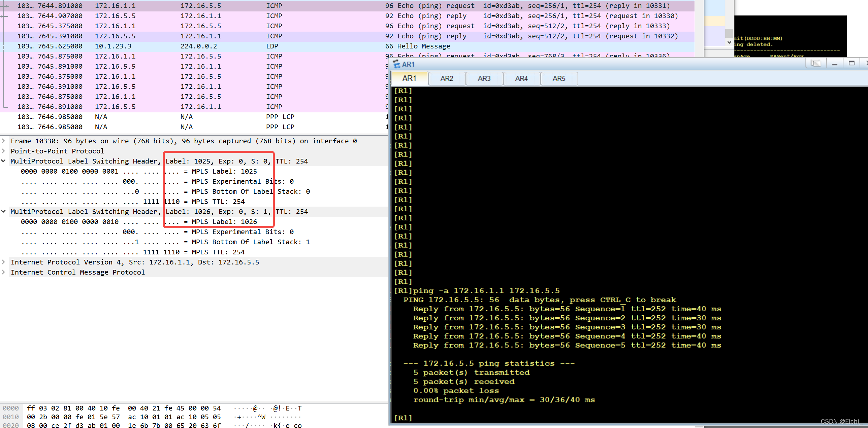Click the 224.0.0.2 destination cell
Screen dimensions: 868x428
199,46
